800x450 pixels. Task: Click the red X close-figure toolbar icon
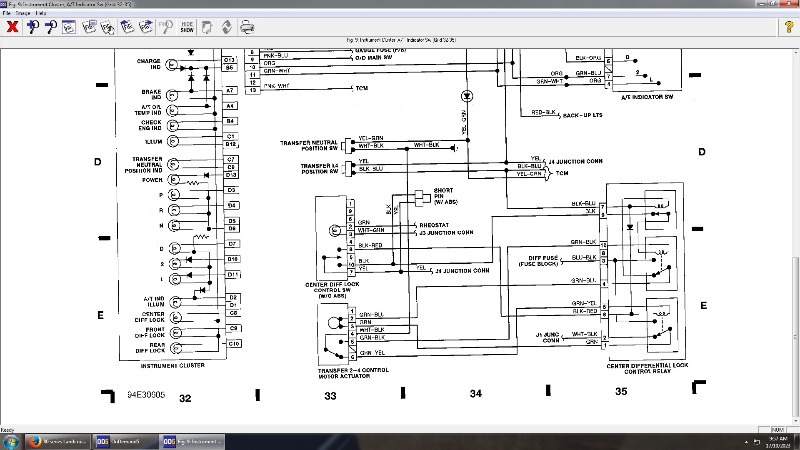12,27
